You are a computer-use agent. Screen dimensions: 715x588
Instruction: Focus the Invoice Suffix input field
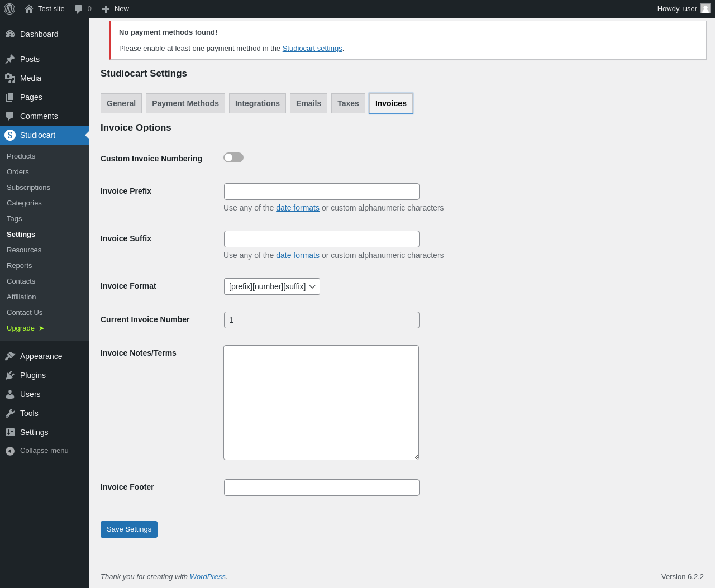(322, 239)
